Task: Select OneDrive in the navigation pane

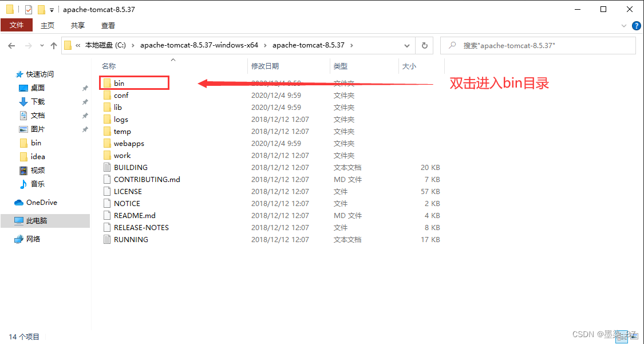Action: [x=41, y=203]
